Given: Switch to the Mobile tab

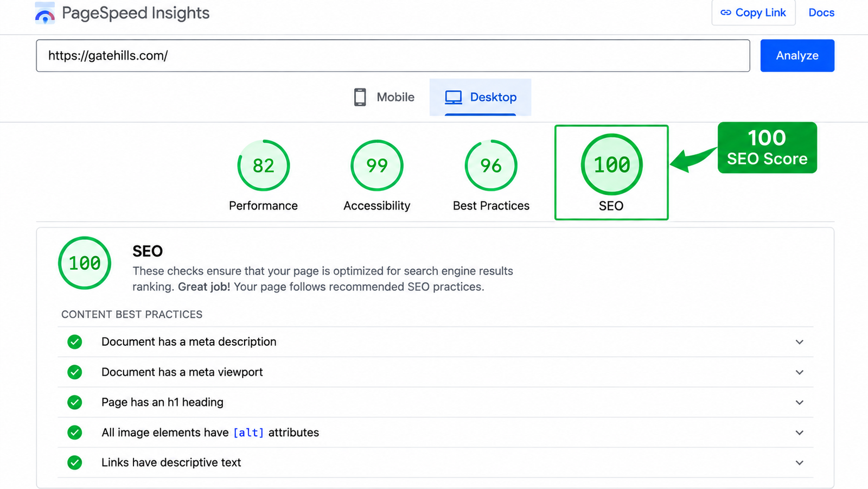Looking at the screenshot, I should pos(384,97).
